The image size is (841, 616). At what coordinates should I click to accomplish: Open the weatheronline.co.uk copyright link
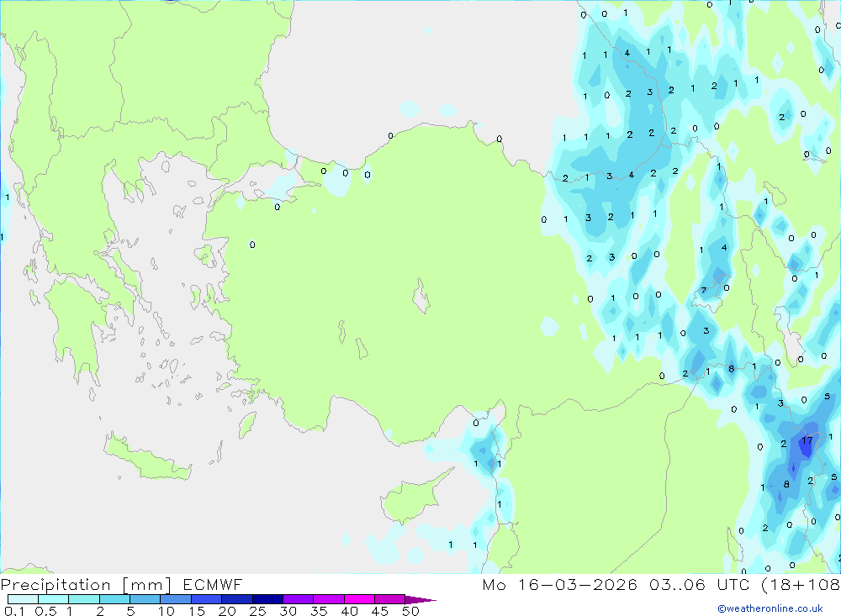tap(770, 608)
